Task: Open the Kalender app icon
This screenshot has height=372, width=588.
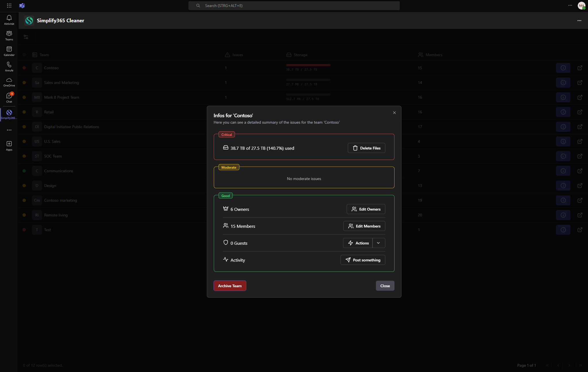Action: (9, 51)
